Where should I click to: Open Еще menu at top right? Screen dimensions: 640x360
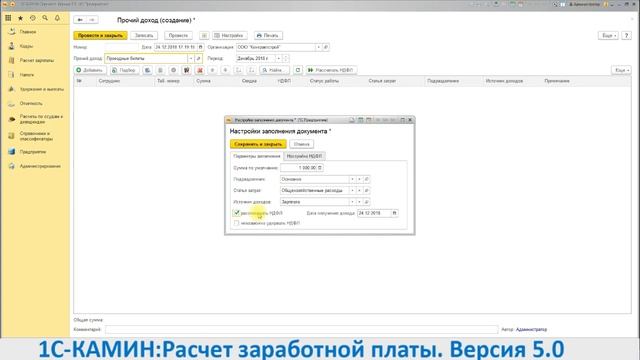click(608, 36)
